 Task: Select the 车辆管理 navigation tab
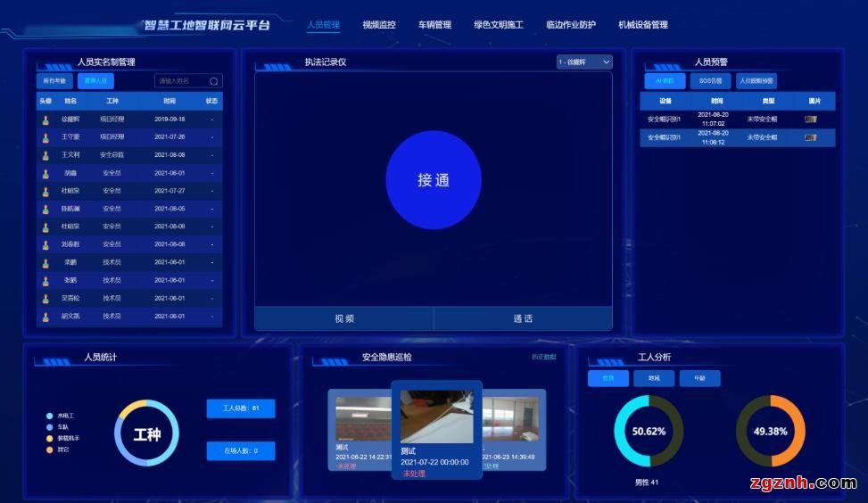434,25
